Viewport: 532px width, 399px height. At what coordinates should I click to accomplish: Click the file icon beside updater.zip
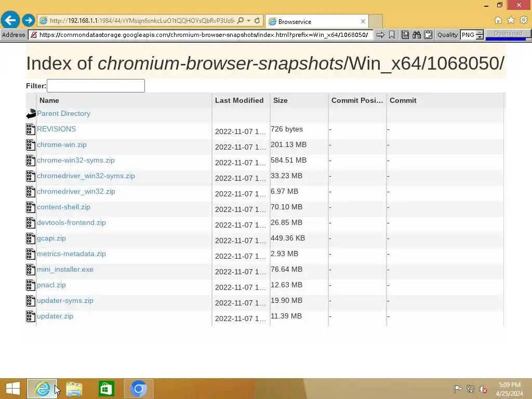(x=31, y=316)
